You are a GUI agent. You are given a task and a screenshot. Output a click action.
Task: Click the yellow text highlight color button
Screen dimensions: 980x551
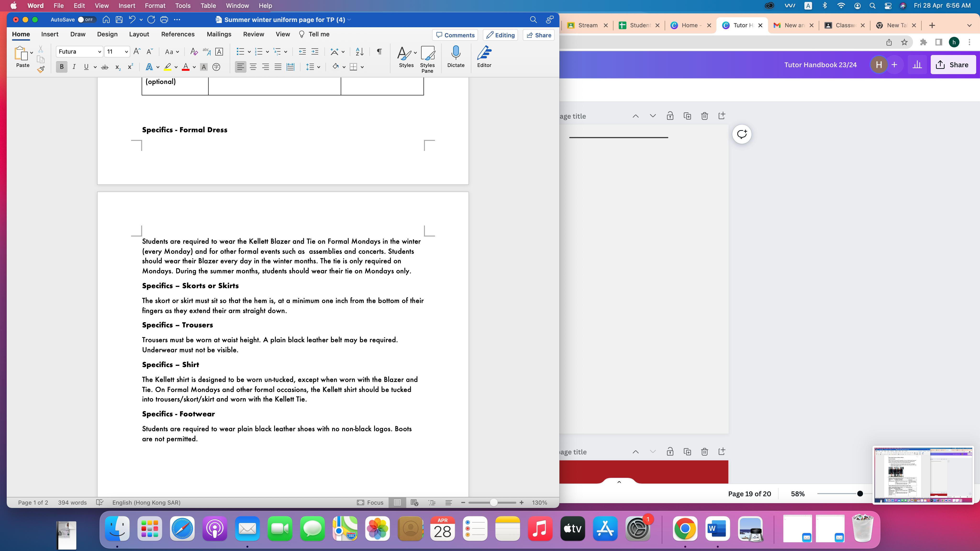[167, 67]
